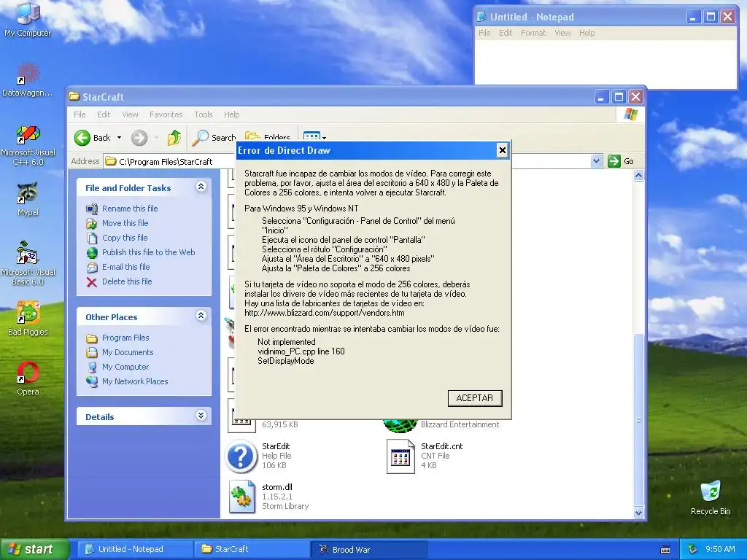Open Help menu in StarCraft window
The width and height of the screenshot is (747, 560).
[x=231, y=114]
